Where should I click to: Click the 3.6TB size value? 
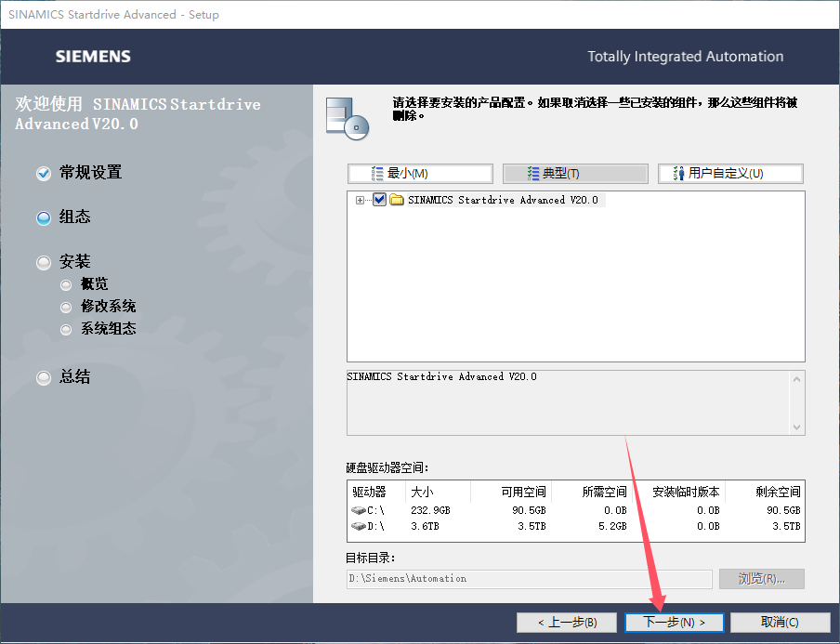[425, 526]
